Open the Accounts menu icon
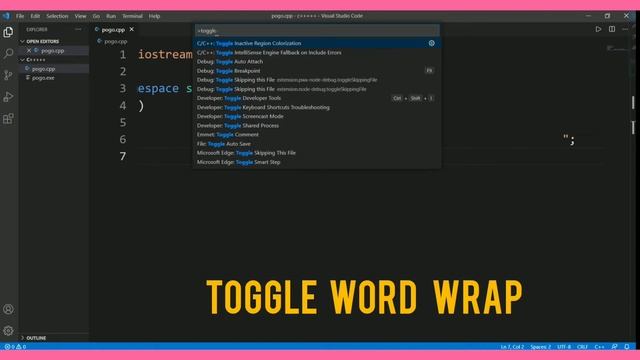Screen dimensions: 640x360 point(8,309)
